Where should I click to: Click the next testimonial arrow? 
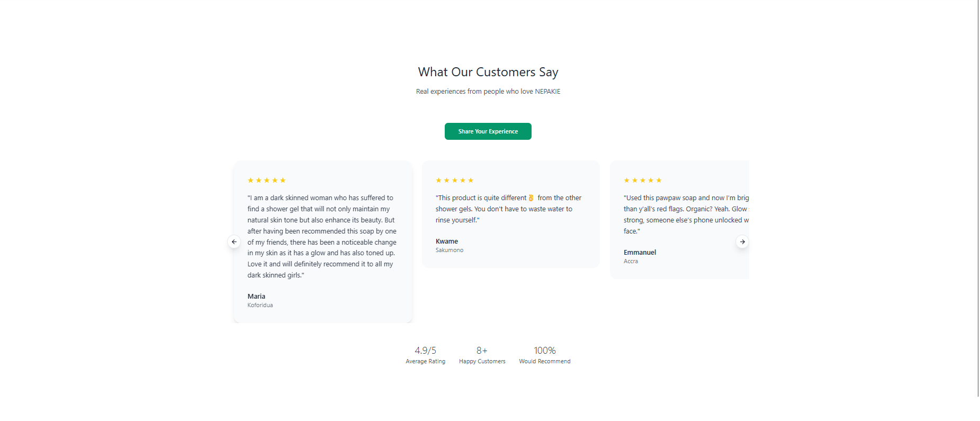point(742,241)
